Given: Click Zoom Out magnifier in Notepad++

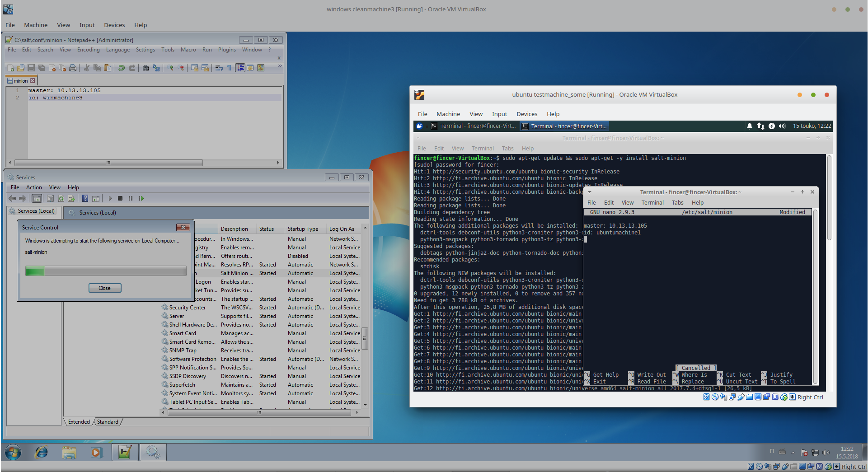Looking at the screenshot, I should pyautogui.click(x=181, y=68).
